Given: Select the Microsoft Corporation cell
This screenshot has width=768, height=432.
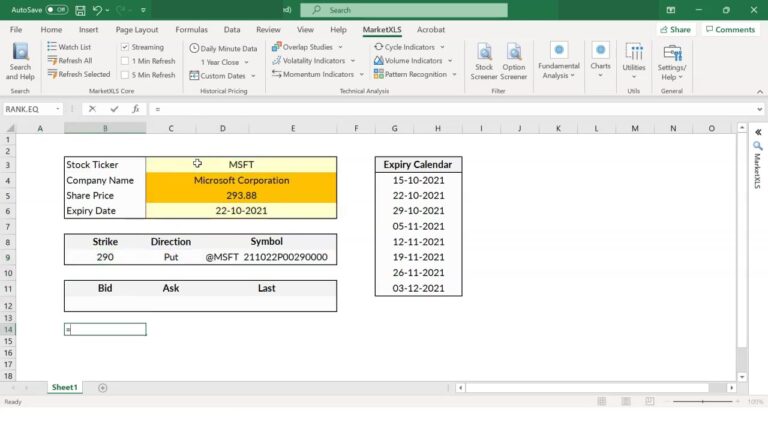Looking at the screenshot, I should 241,180.
